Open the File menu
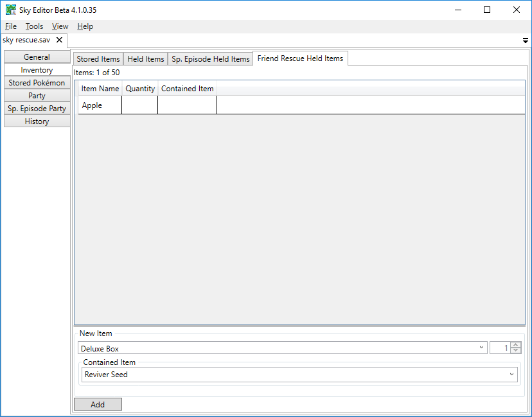The height and width of the screenshot is (417, 532). 11,26
